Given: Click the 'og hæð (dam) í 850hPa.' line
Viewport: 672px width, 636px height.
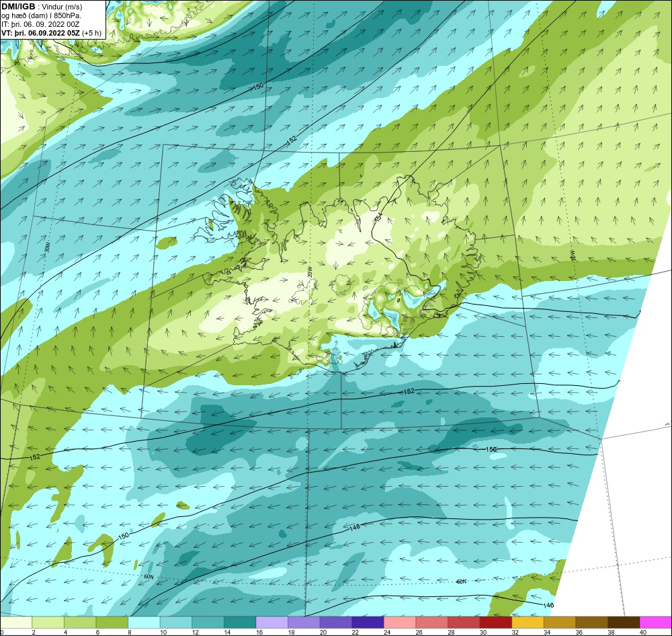Looking at the screenshot, I should [x=41, y=15].
